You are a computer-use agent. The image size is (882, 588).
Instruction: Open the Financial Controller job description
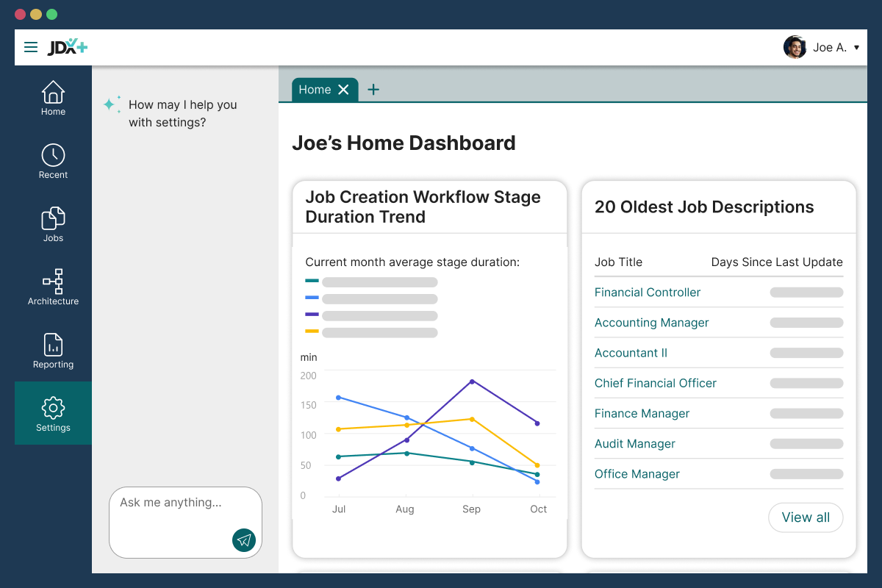click(648, 293)
